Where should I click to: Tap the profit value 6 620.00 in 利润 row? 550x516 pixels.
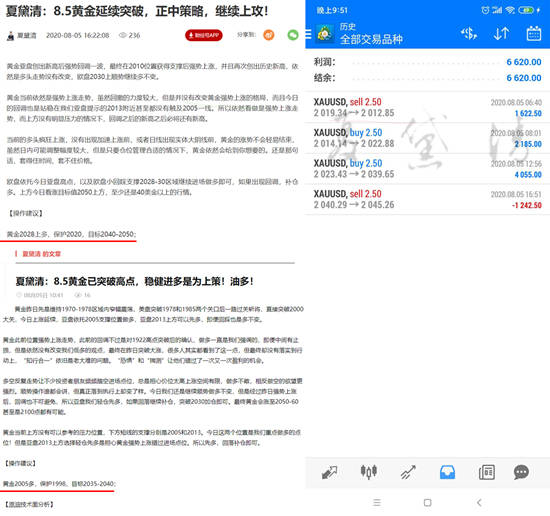tap(524, 62)
